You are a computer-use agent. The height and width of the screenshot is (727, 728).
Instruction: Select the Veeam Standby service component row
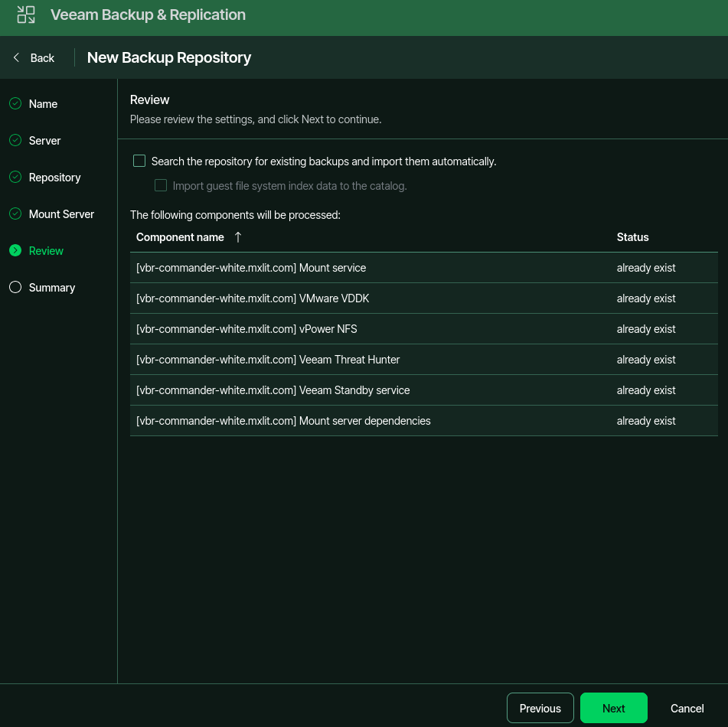[424, 390]
